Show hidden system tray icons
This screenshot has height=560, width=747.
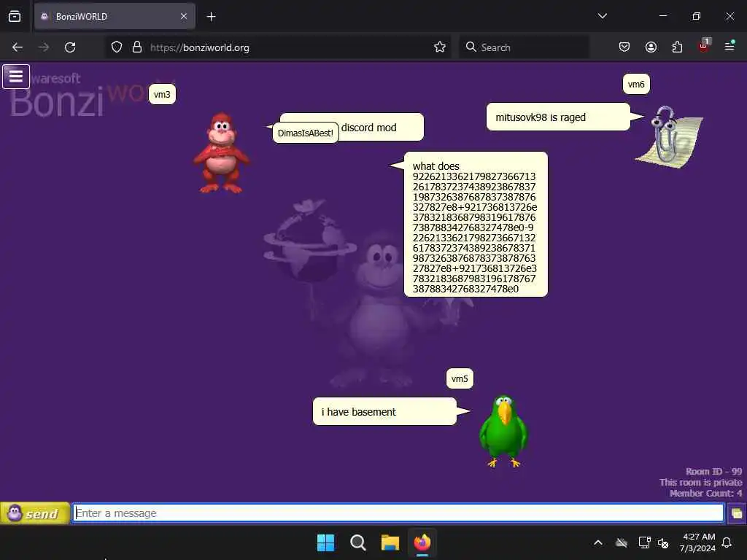pos(598,542)
